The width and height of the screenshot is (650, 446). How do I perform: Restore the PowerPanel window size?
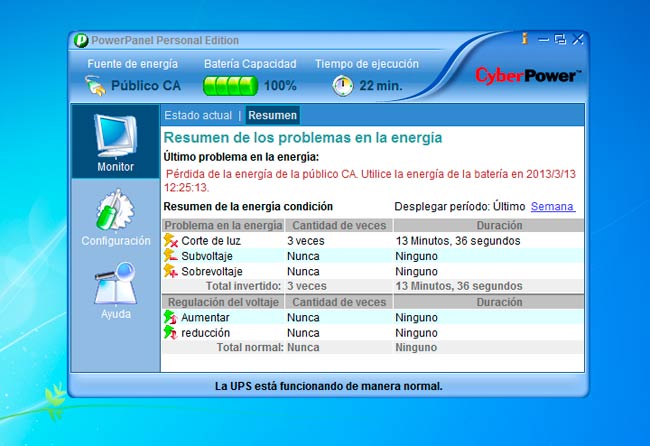click(x=560, y=39)
